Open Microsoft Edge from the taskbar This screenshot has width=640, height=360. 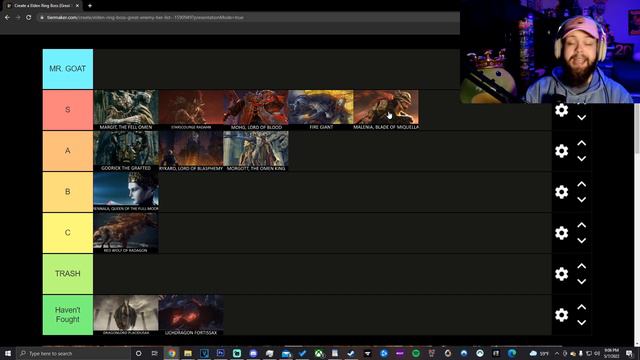[x=512, y=353]
